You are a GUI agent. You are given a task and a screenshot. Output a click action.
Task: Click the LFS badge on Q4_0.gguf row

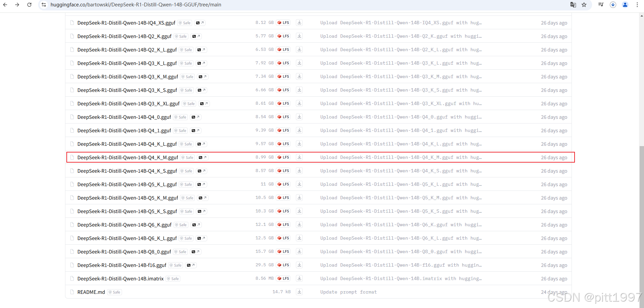(x=283, y=117)
